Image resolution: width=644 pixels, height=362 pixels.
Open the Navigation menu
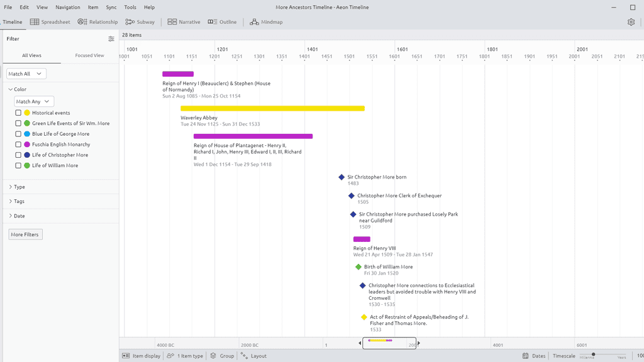(67, 7)
